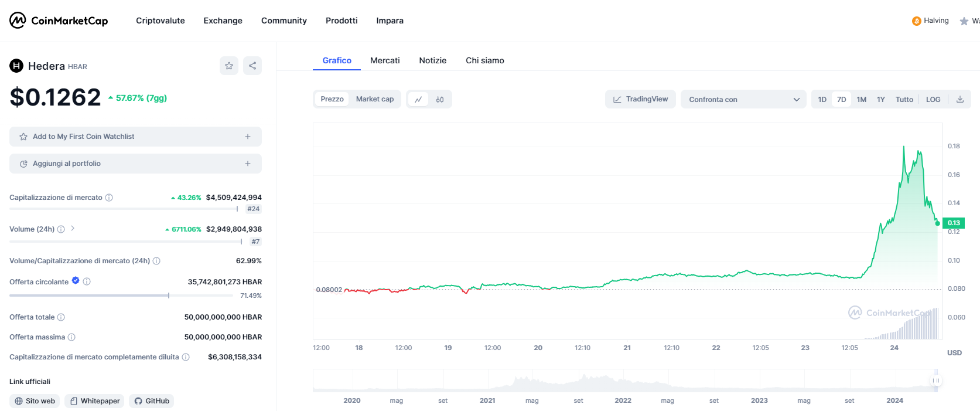
Task: Show info for Offerta massima
Action: (71, 337)
